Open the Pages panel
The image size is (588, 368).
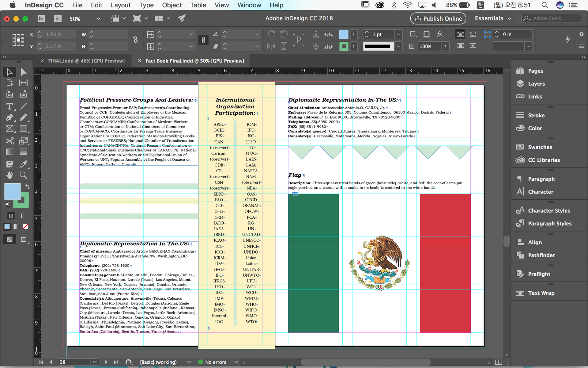click(535, 71)
